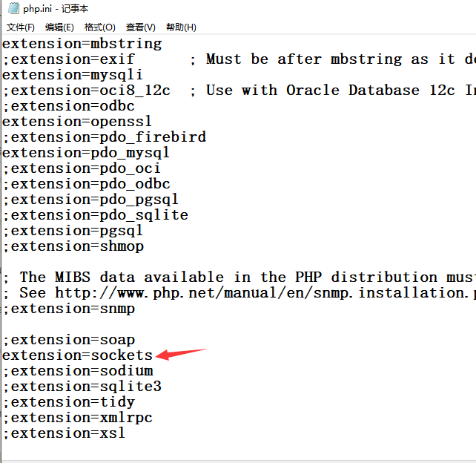The width and height of the screenshot is (476, 463).
Task: Click the red arrow pointing at sockets
Action: [181, 354]
